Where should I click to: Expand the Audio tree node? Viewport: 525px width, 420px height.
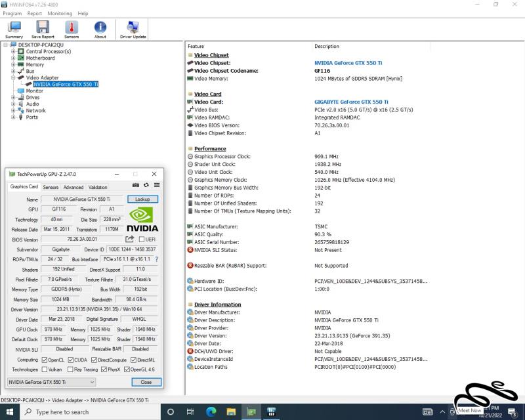pos(13,104)
